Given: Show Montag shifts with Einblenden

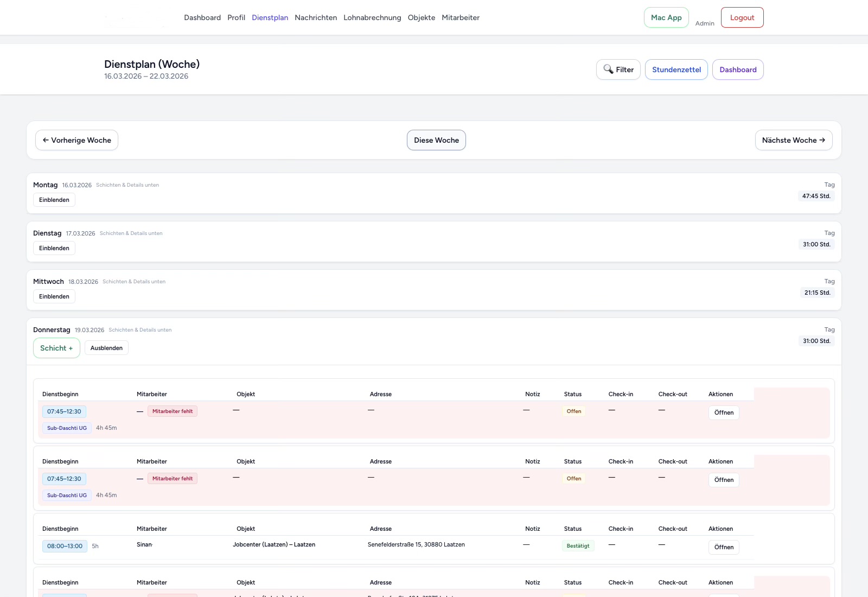Looking at the screenshot, I should coord(54,200).
